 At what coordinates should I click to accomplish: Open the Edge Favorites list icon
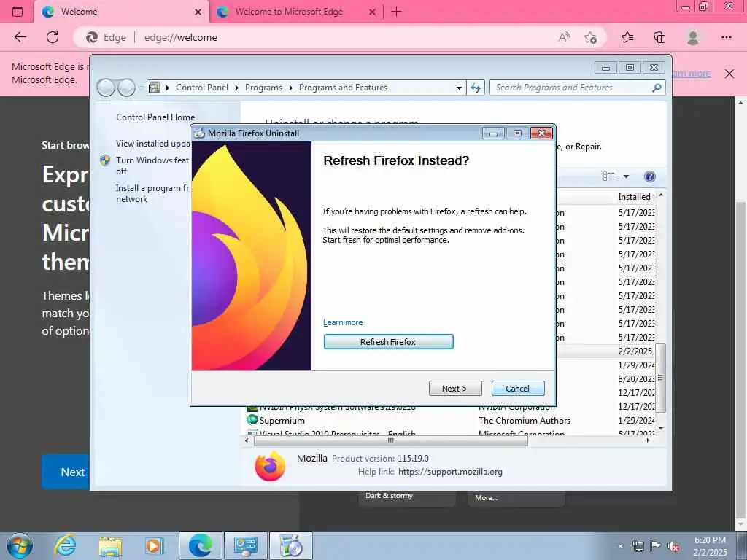(627, 37)
